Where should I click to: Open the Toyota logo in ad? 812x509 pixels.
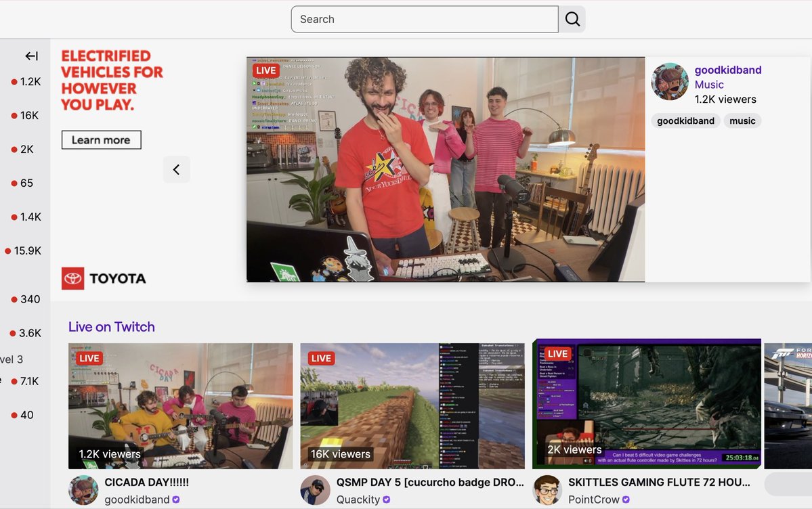[104, 278]
